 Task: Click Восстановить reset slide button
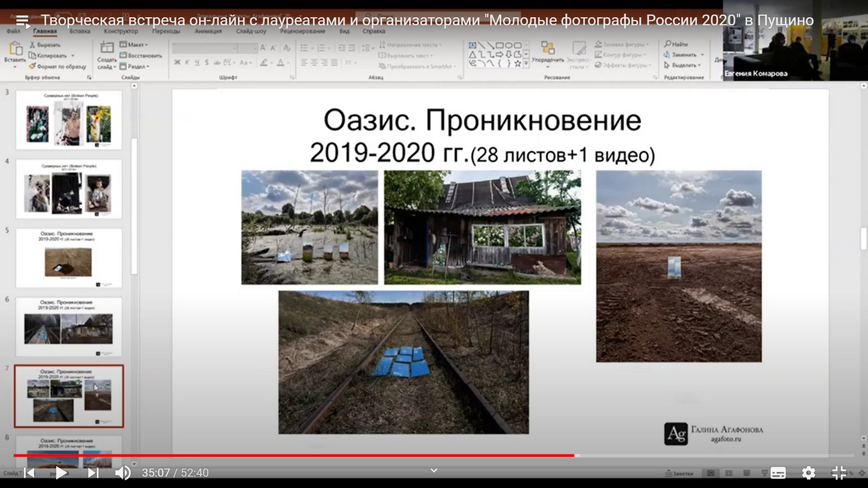coord(141,56)
